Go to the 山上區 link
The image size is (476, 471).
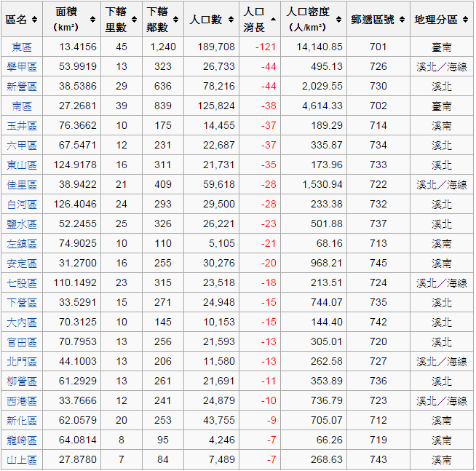pos(22,459)
